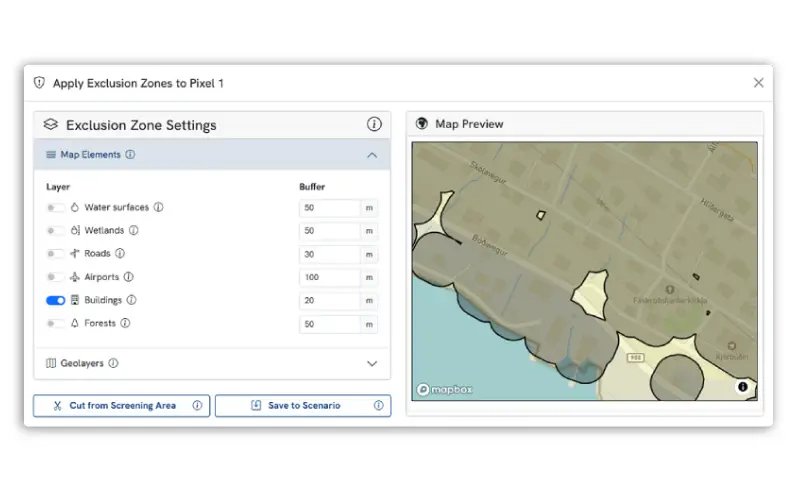Viewport: 804px width, 490px height.
Task: Show info for Forests layer
Action: tap(125, 323)
